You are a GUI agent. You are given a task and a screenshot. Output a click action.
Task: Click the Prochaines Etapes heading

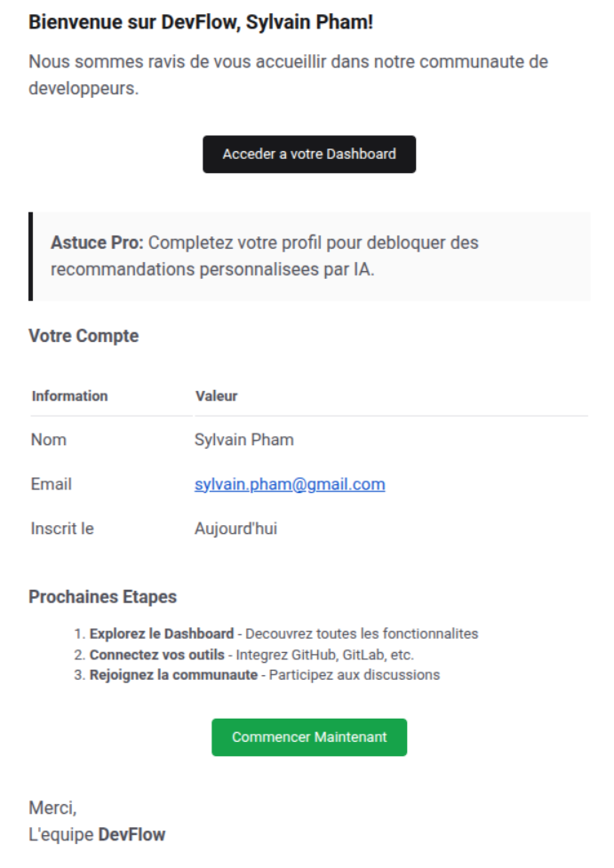[x=102, y=597]
